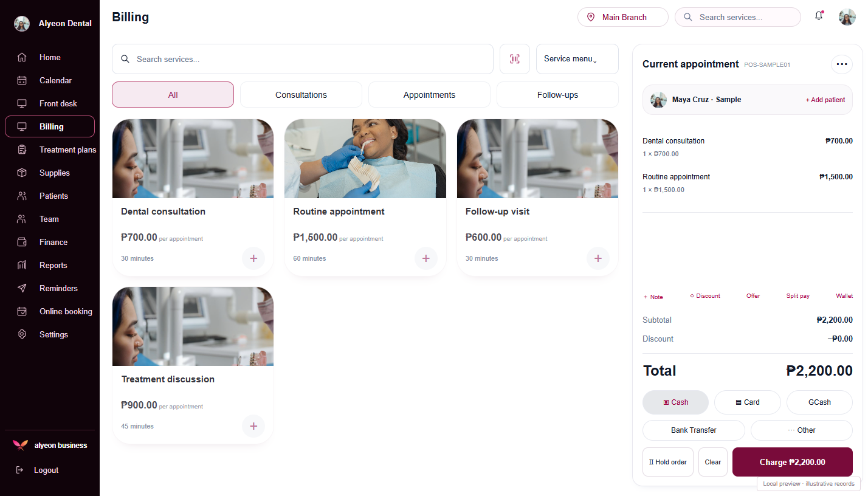Open the user avatar in top-right corner
This screenshot has height=496, width=868.
point(847,17)
